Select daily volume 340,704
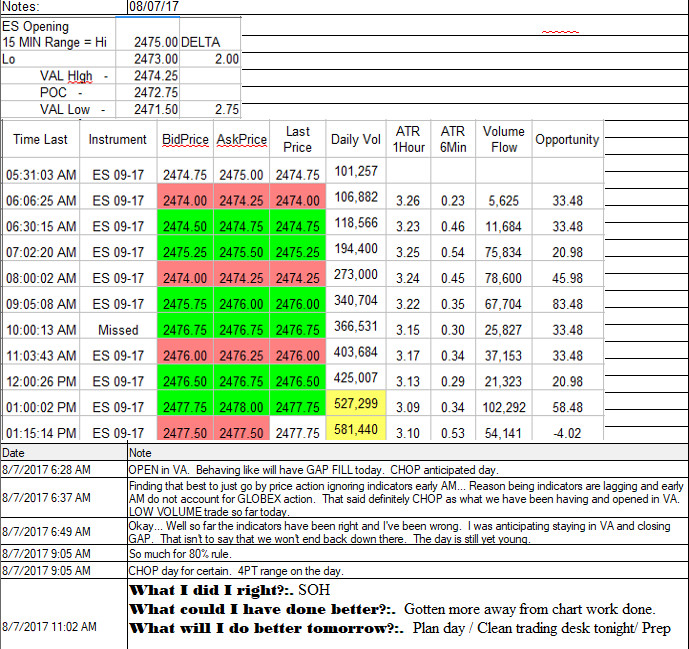This screenshot has height=649, width=689. [x=356, y=300]
